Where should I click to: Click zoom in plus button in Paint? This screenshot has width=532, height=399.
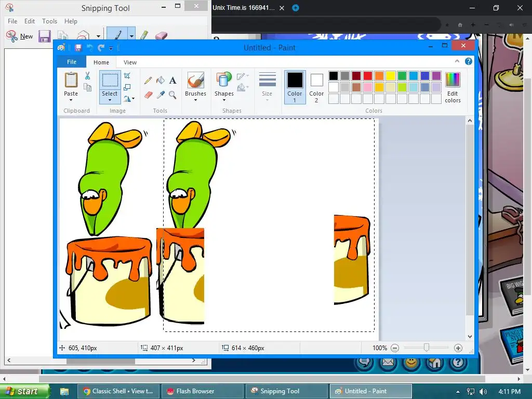click(x=458, y=348)
